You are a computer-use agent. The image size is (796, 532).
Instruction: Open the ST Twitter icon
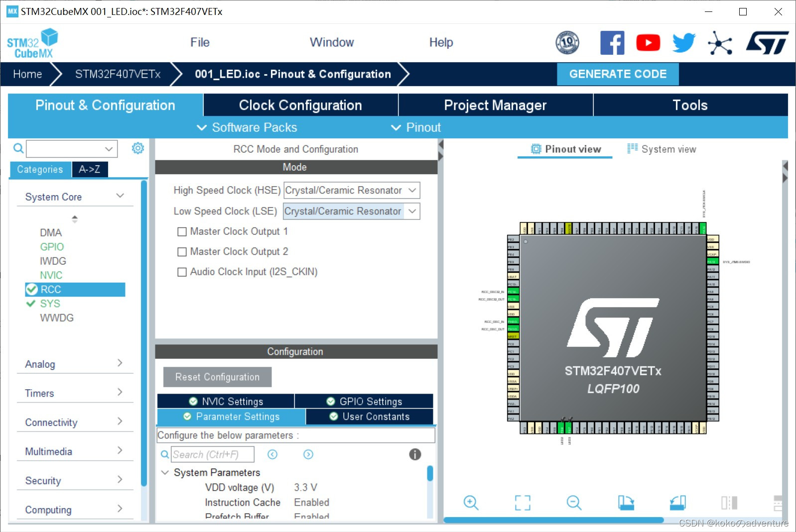coord(684,43)
